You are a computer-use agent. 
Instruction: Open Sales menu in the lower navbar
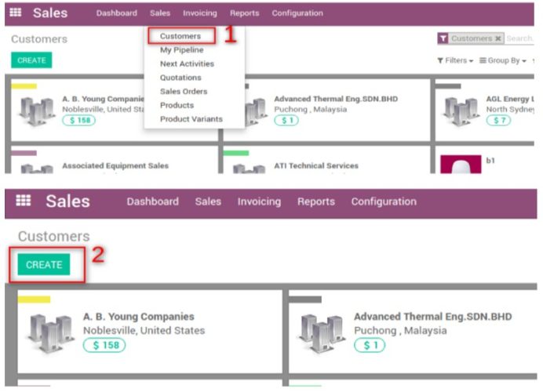(208, 201)
